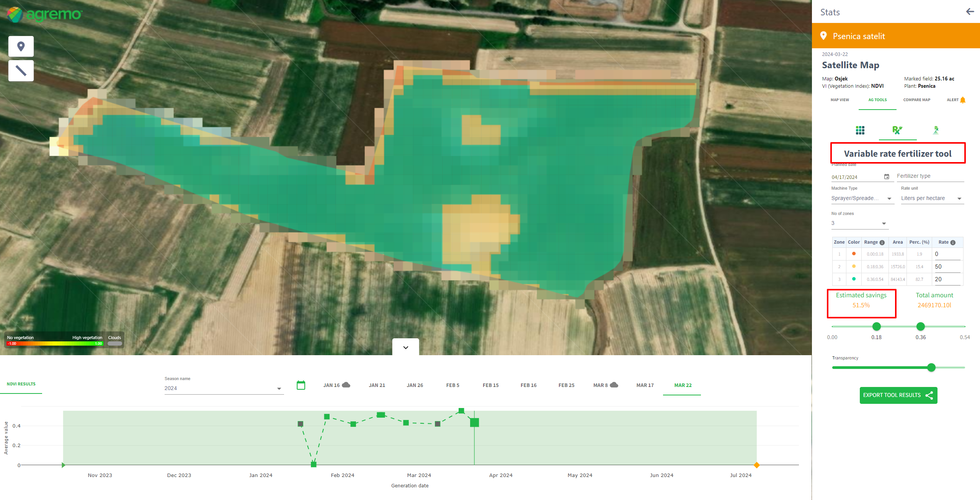Click the orange alert bell icon
Screen dimensions: 980x500
[x=963, y=100]
